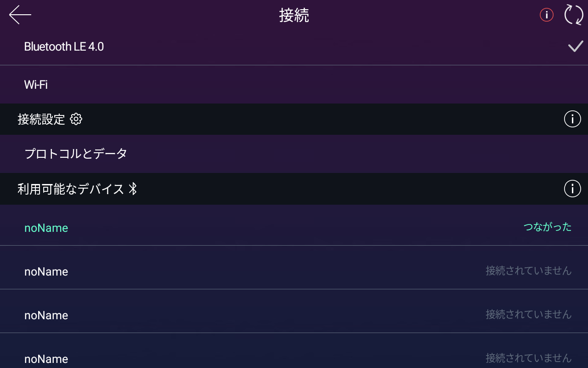Viewport: 588px width, 368px height.
Task: Tap the second device's 接続されていません status
Action: coord(528,270)
